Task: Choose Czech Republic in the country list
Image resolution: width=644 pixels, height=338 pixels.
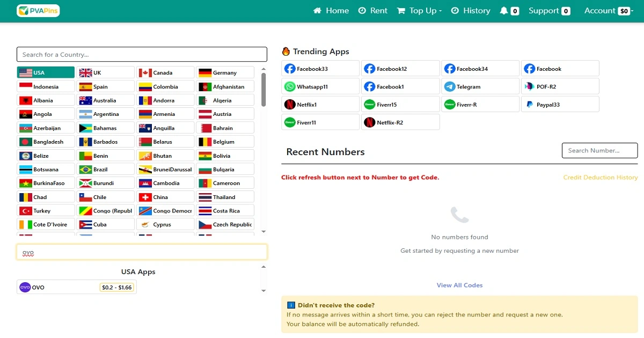Action: [225, 224]
